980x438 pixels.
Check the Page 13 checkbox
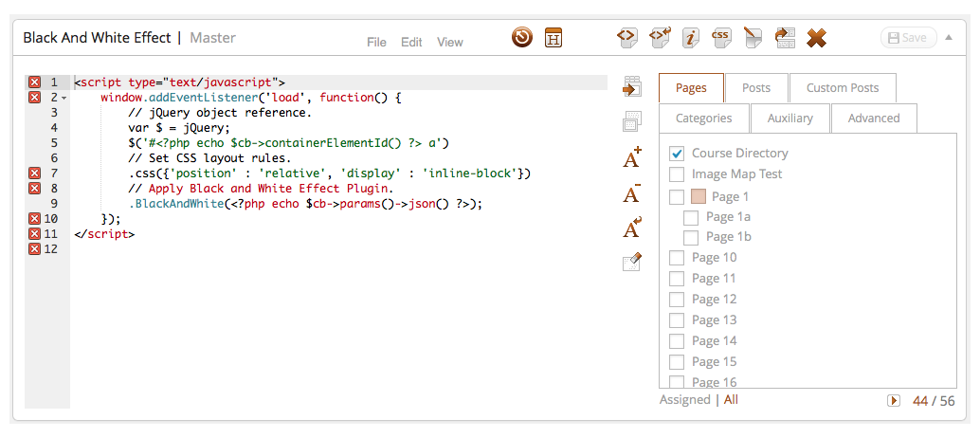click(677, 319)
